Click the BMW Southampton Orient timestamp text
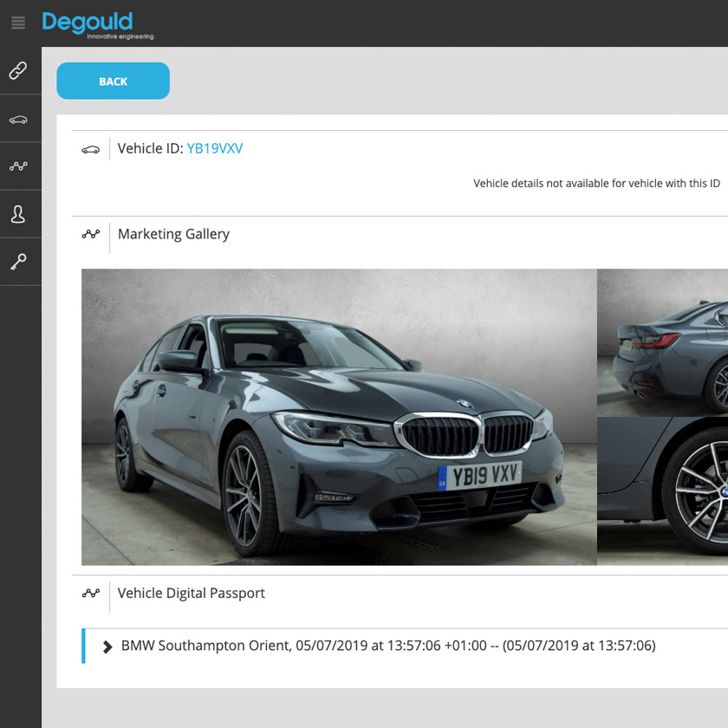This screenshot has height=728, width=728. (388, 646)
